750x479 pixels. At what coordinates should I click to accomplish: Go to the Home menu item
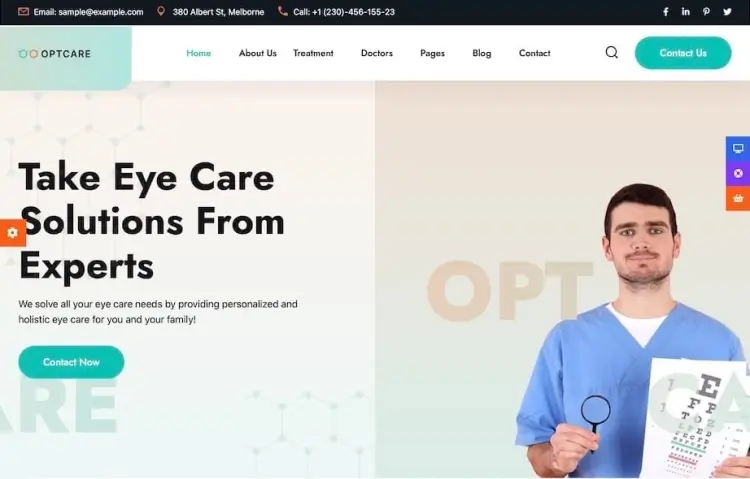click(199, 53)
